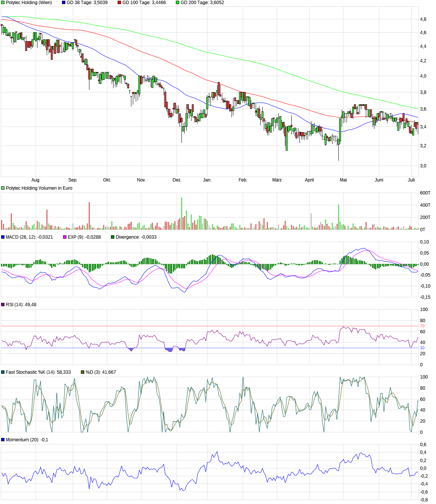Click the Momentum -0,8 axis value
436x504 pixels.
(x=424, y=500)
